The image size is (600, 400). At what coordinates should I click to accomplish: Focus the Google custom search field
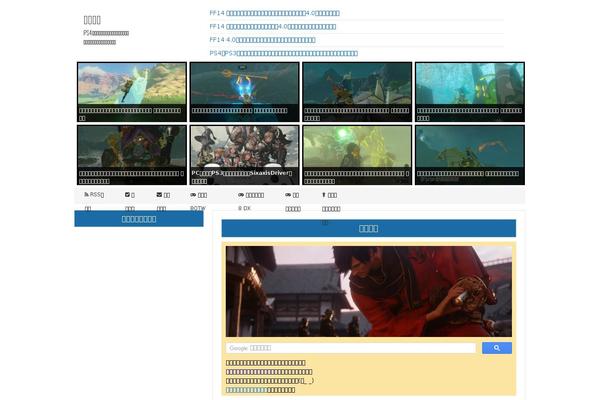point(351,348)
